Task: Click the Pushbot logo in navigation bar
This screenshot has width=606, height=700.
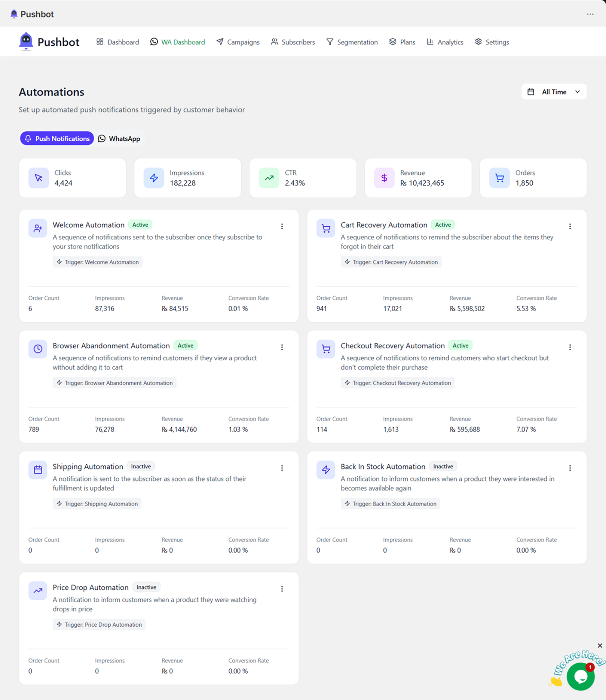Action: pyautogui.click(x=49, y=42)
